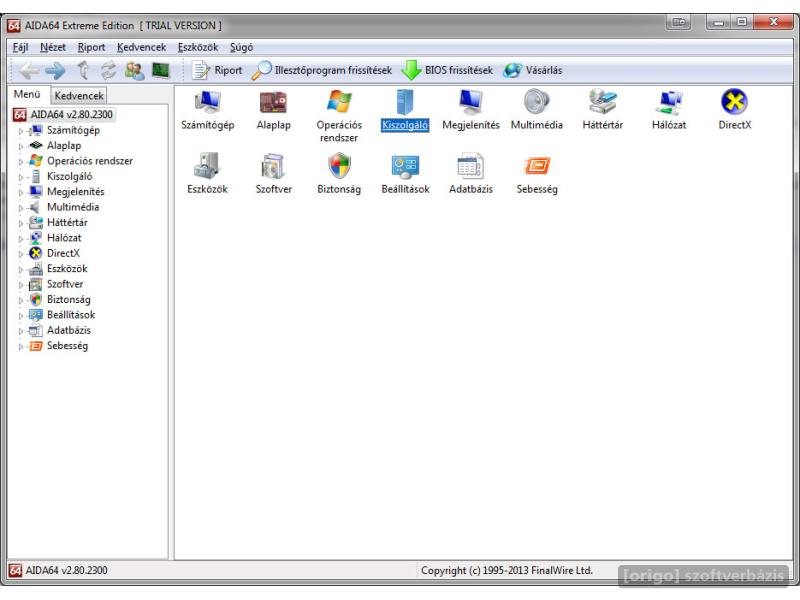Expand the Operációs rendszer tree node
This screenshot has height=600, width=800.
[21, 162]
